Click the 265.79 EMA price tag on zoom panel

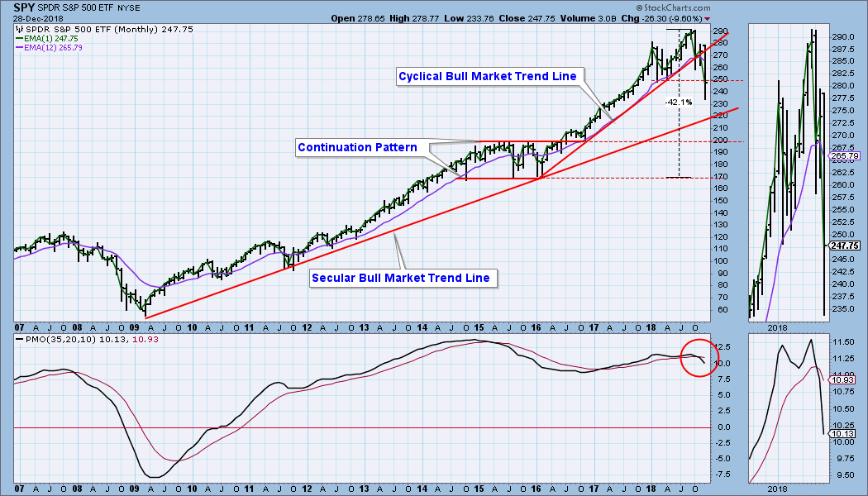pyautogui.click(x=846, y=156)
